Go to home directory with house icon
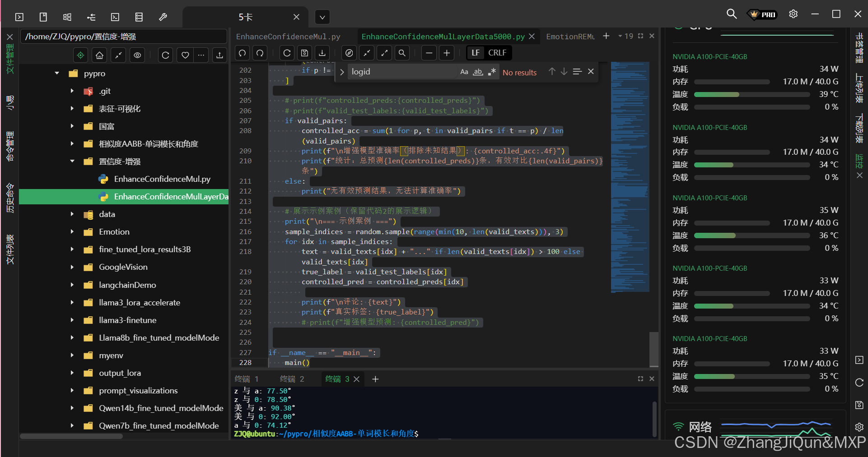This screenshot has height=457, width=868. tap(99, 55)
